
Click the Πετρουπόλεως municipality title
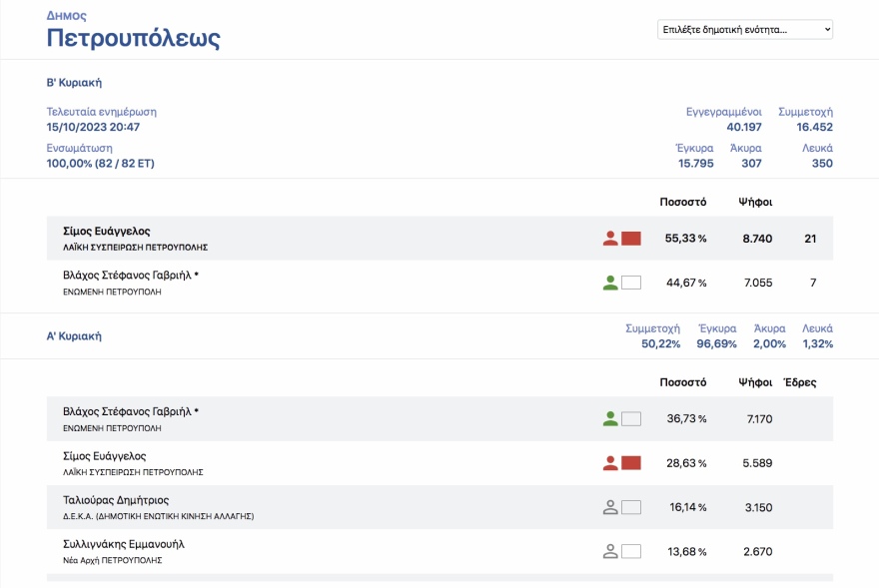(x=133, y=39)
